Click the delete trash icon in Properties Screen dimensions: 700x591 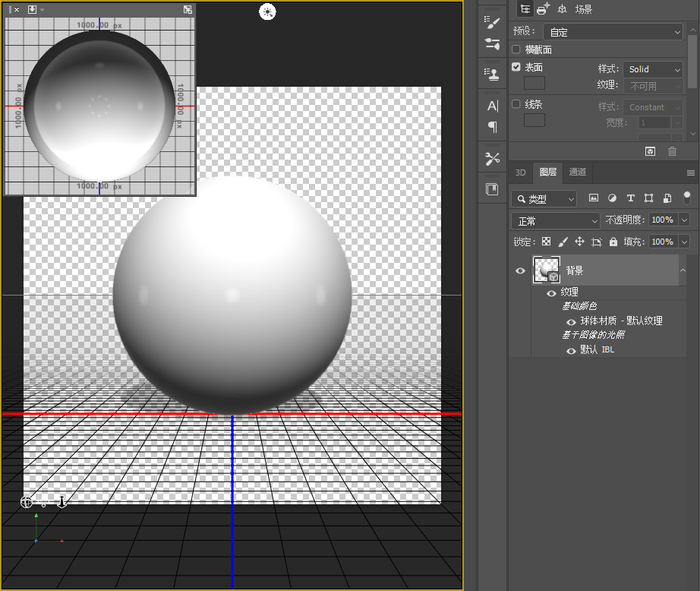(672, 151)
